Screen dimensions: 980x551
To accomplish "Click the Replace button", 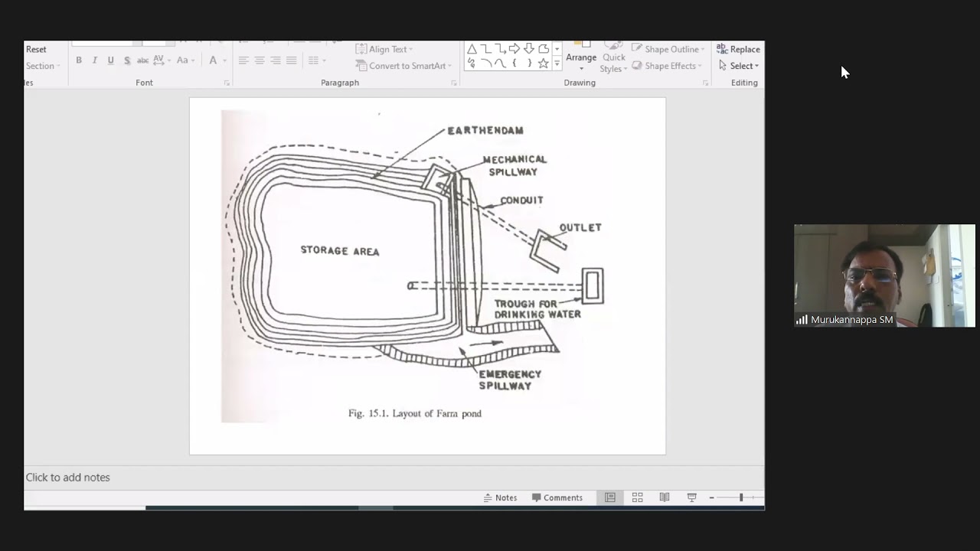I will pos(738,49).
